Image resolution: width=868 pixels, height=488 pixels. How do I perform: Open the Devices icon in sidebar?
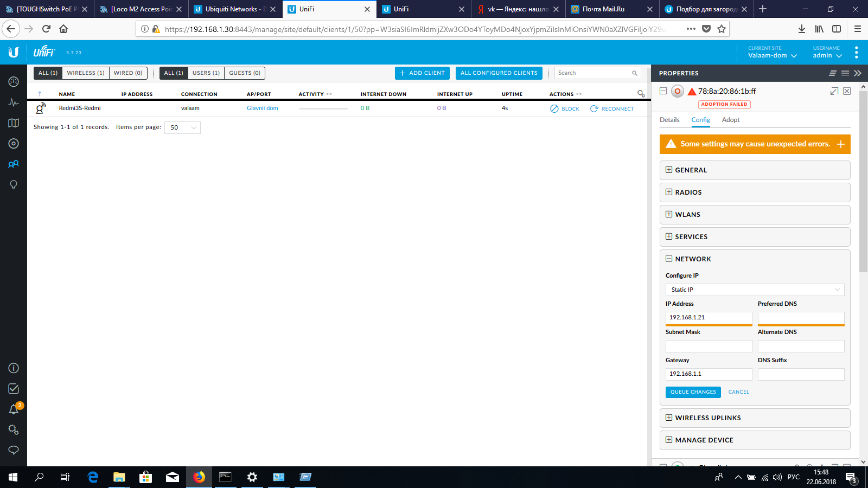(14, 144)
